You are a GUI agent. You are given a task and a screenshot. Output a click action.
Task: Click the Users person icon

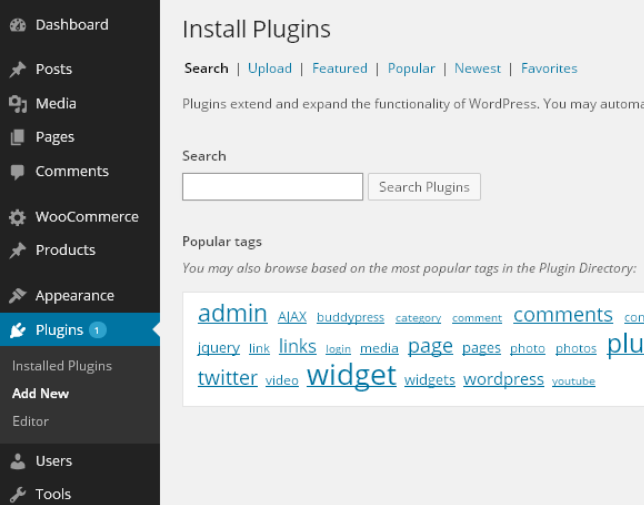[x=17, y=461]
